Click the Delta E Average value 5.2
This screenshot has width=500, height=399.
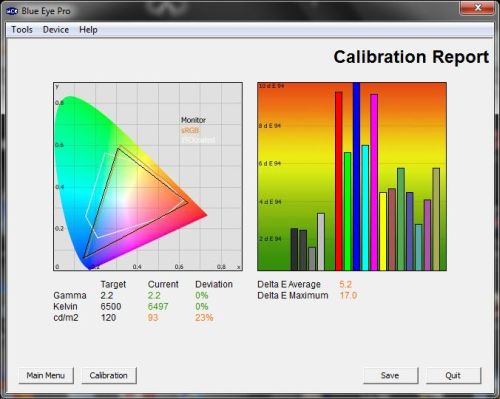tap(345, 284)
